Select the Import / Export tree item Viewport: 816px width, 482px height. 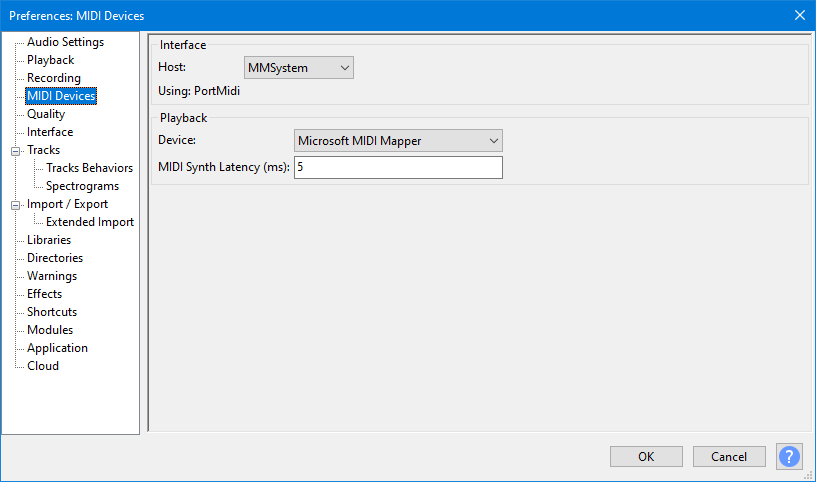coord(67,204)
